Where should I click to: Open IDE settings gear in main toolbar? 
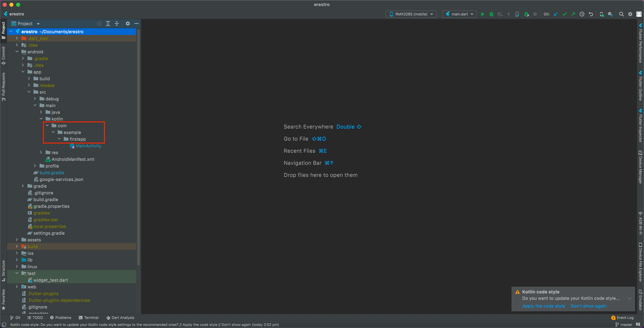[630, 14]
